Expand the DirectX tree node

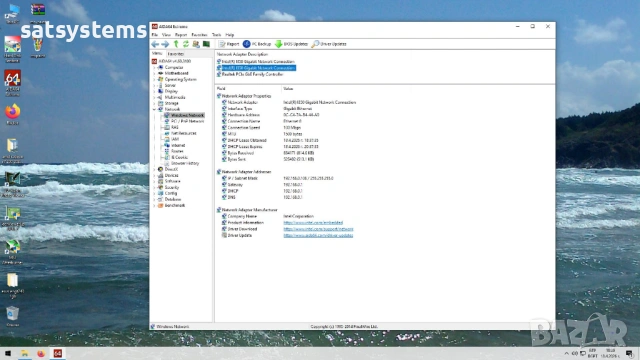point(155,169)
